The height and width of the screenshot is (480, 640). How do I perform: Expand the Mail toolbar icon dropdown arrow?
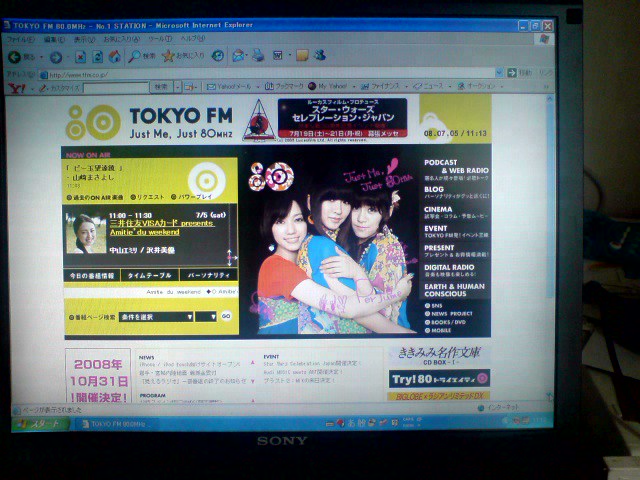[247, 55]
